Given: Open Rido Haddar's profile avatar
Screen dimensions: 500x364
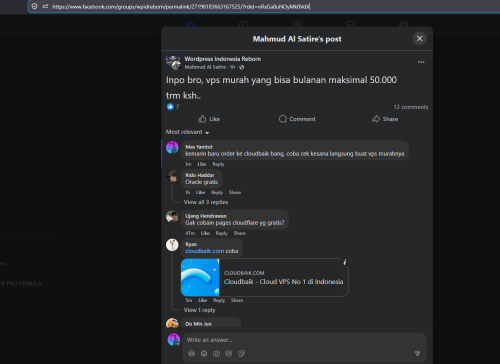Looking at the screenshot, I should click(x=172, y=176).
